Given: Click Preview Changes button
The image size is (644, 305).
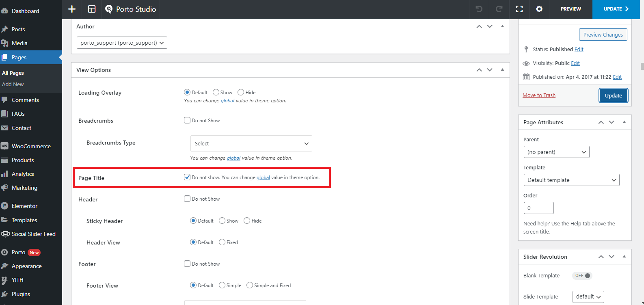Looking at the screenshot, I should (603, 35).
